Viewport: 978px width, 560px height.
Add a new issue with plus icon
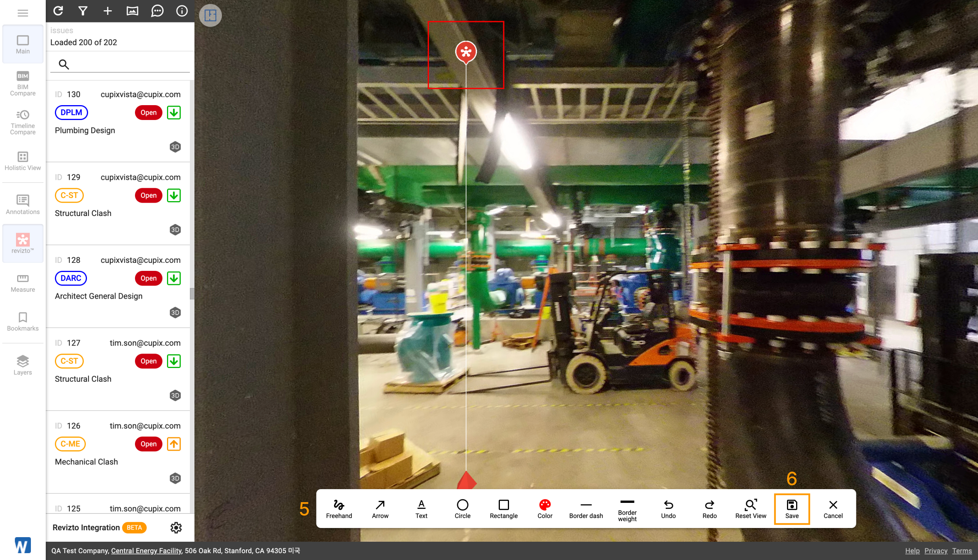point(108,11)
